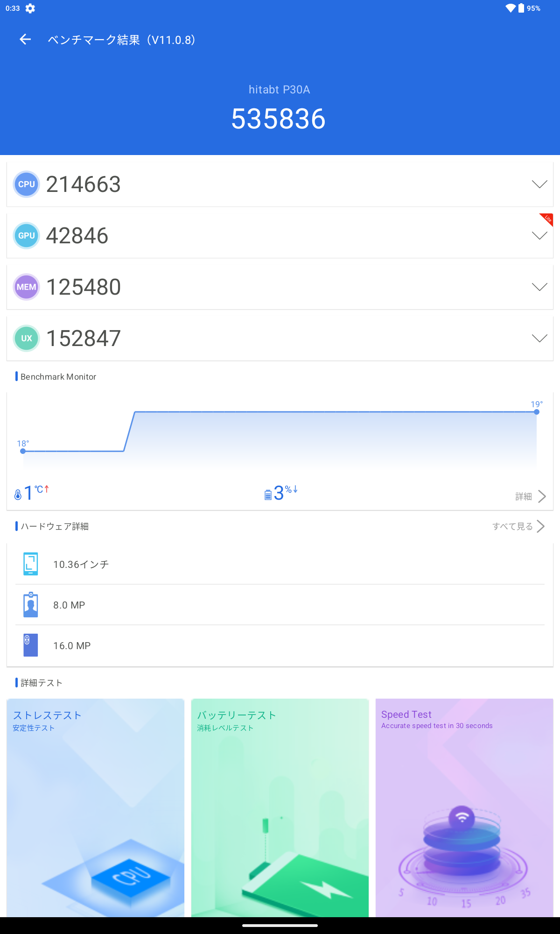This screenshot has width=560, height=934.
Task: Tap the GPU score badge icon
Action: click(27, 236)
